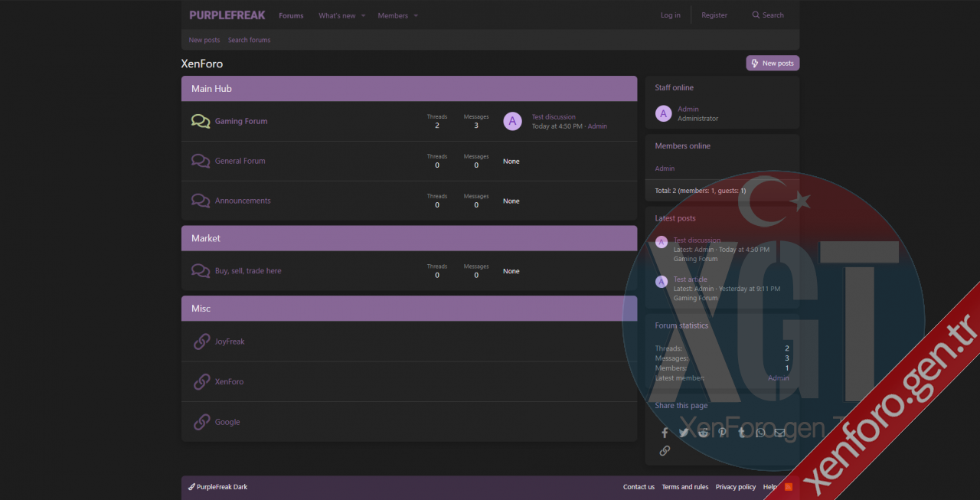This screenshot has width=980, height=500.
Task: Expand the Members dropdown arrow
Action: 416,15
